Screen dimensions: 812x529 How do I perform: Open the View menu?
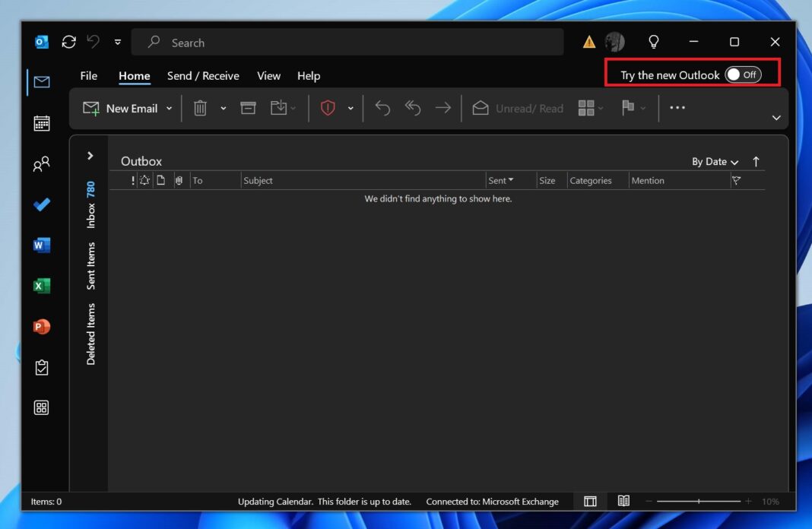pos(268,75)
